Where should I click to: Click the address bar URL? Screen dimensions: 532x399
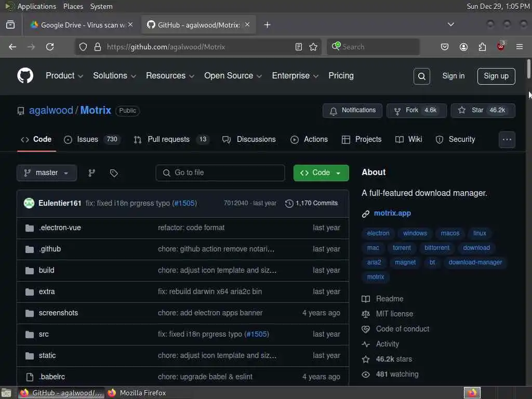[x=166, y=47]
